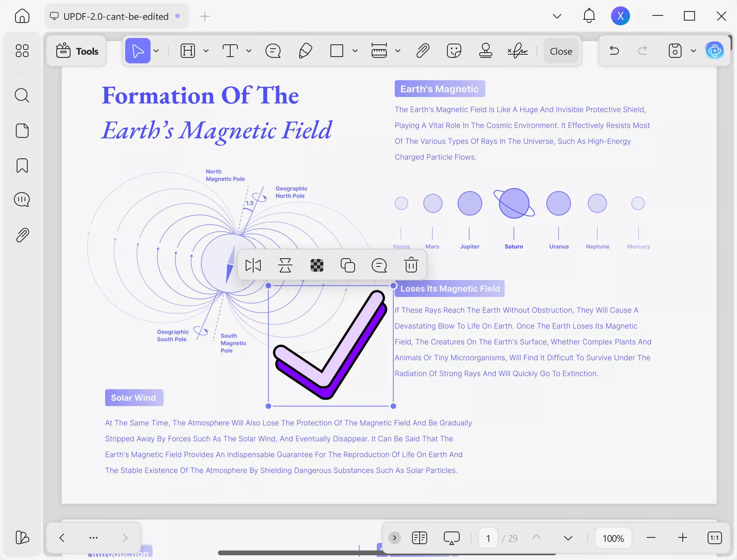The image size is (737, 560).
Task: Duplicate the selected checkmark sticker
Action: (348, 265)
